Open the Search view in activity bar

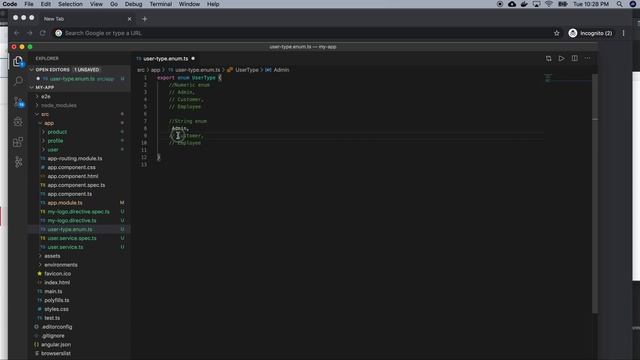[x=18, y=81]
